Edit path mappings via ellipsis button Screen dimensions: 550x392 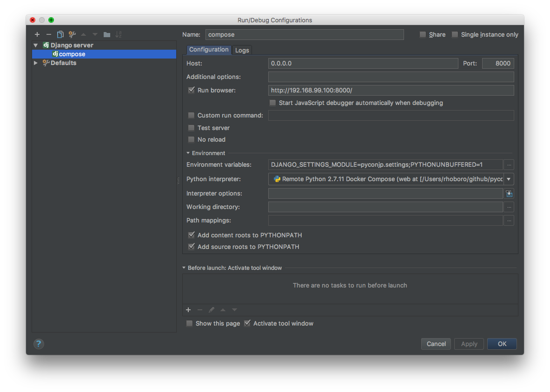pyautogui.click(x=509, y=220)
